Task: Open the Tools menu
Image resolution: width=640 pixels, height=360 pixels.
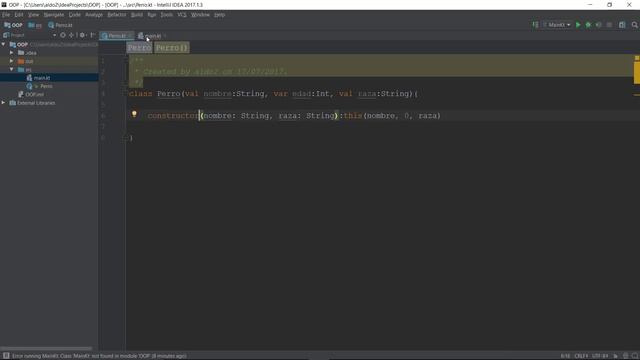Action: [x=167, y=15]
